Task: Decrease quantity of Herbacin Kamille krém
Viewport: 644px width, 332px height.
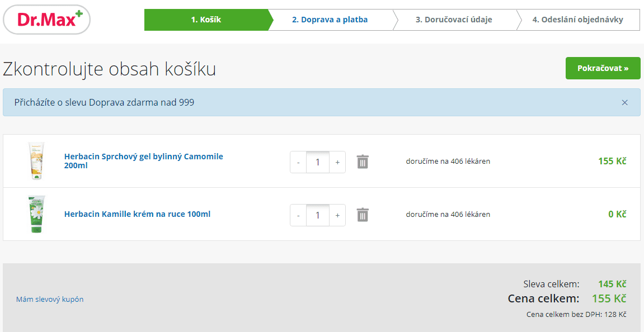Action: pos(298,215)
